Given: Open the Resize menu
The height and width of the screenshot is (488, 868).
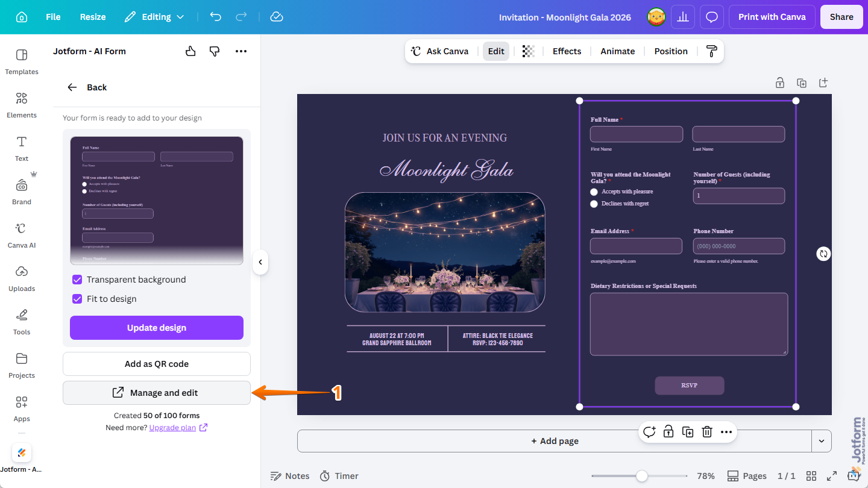Looking at the screenshot, I should click(93, 17).
